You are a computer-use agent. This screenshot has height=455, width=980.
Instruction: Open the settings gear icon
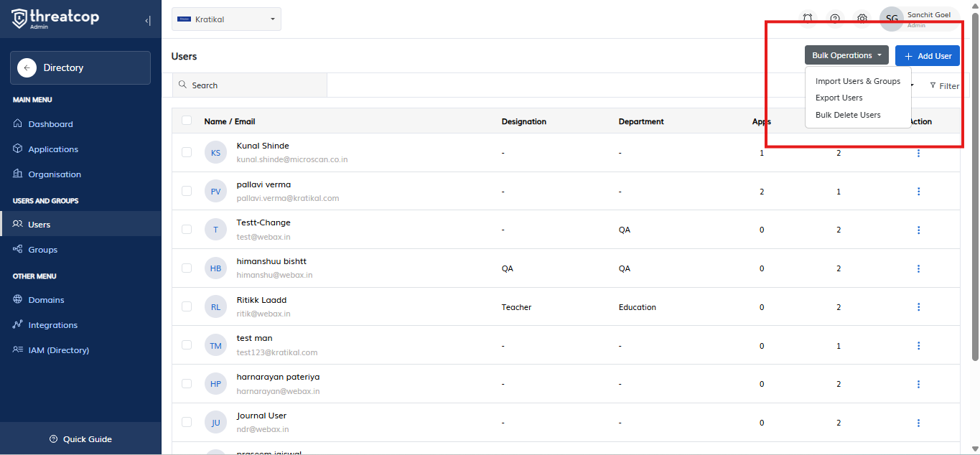coord(862,19)
